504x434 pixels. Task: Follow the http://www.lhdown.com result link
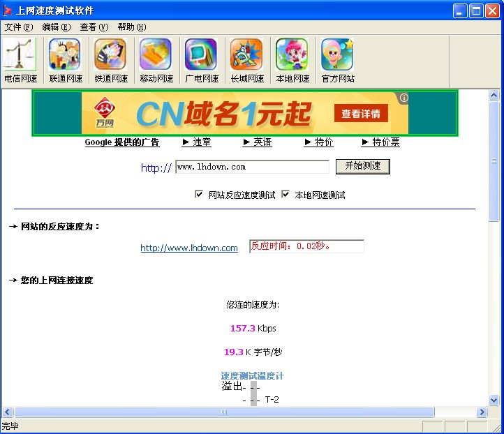coord(189,248)
